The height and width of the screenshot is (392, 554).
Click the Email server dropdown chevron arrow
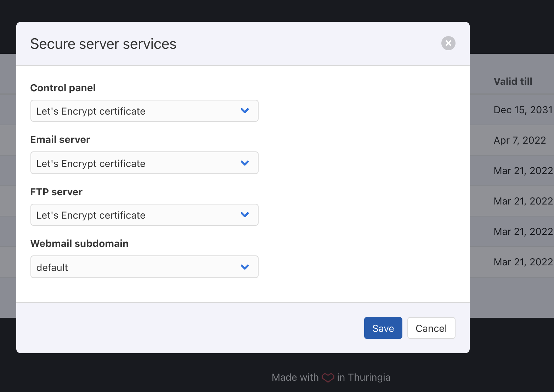click(x=245, y=163)
